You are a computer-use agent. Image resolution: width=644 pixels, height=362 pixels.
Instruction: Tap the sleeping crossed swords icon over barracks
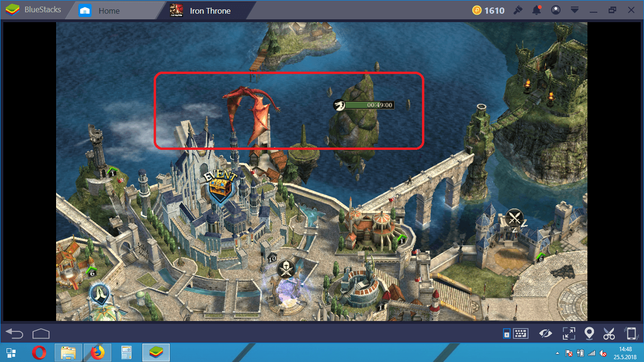click(515, 219)
